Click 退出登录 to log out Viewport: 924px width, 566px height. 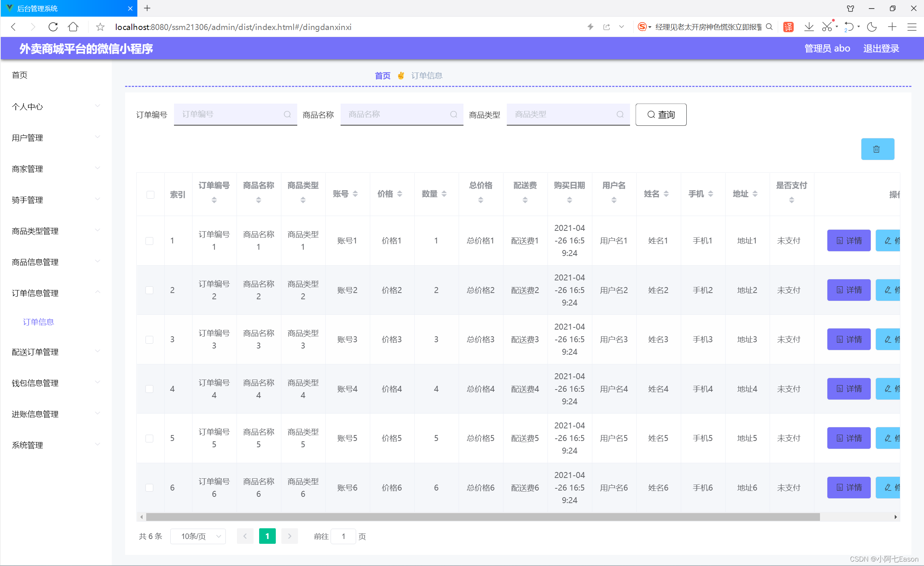[881, 48]
